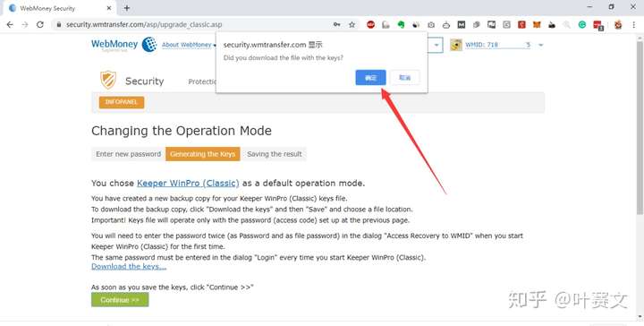Screen dimensions: 644x326
Task: Click the Changing the Operation Mode heading
Action: [x=181, y=131]
